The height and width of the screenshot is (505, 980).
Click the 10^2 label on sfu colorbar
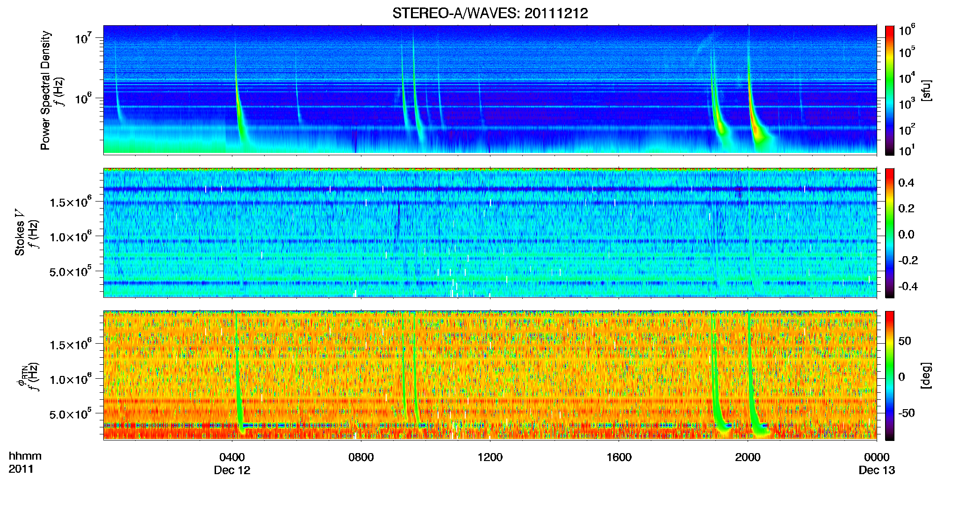907,129
